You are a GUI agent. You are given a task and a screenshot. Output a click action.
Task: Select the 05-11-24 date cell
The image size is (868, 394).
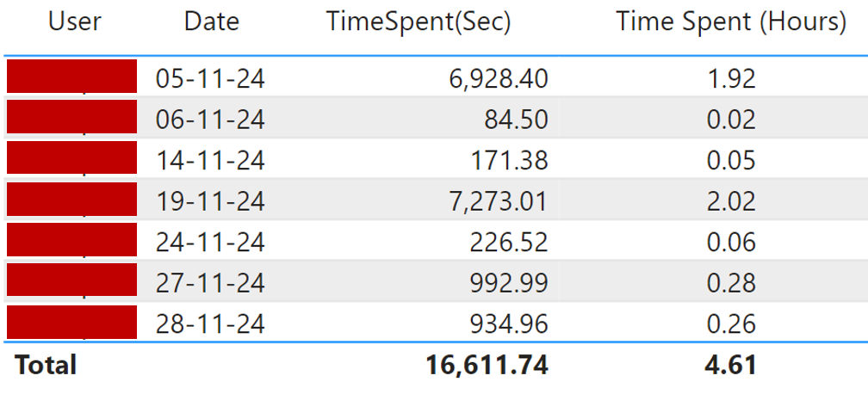click(x=210, y=79)
